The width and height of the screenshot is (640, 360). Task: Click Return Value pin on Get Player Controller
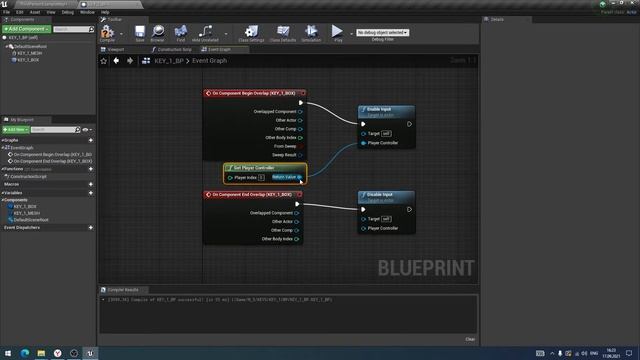pos(300,177)
